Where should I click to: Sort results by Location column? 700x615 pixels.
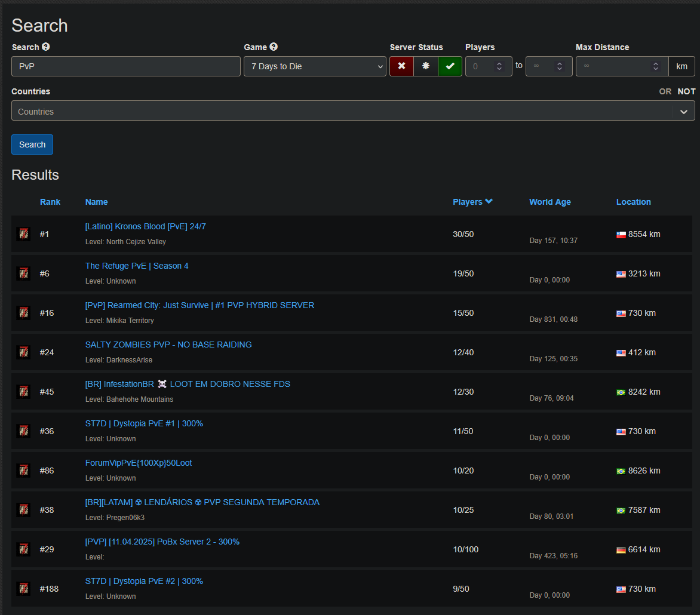pyautogui.click(x=634, y=202)
